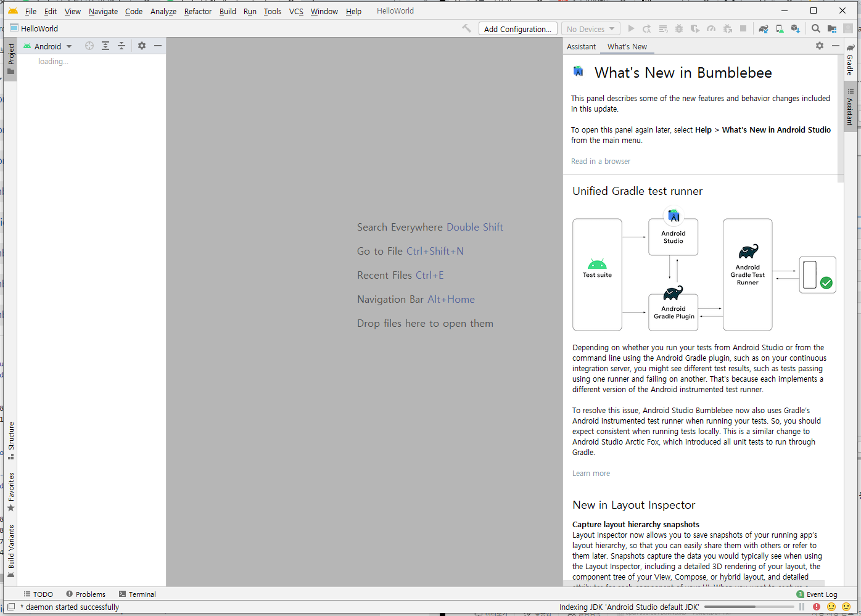The image size is (861, 616).
Task: Toggle the Assistant tool window stripe
Action: (850, 106)
